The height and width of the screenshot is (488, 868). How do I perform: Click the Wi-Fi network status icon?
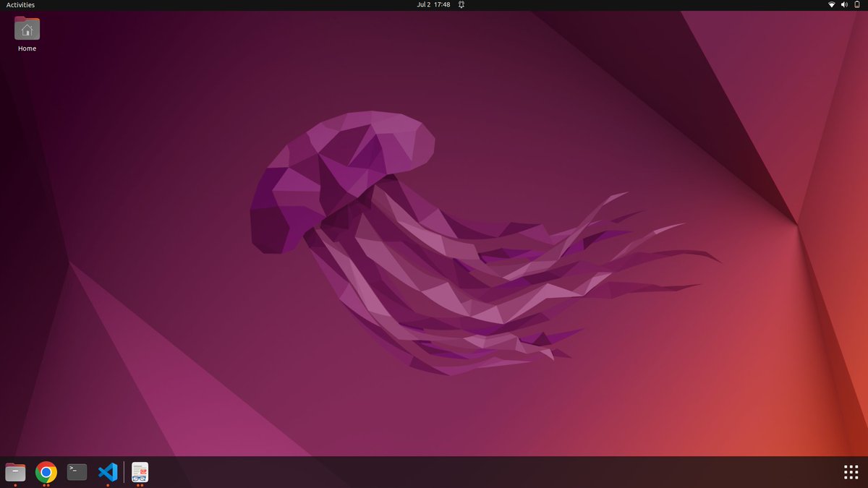pos(832,5)
